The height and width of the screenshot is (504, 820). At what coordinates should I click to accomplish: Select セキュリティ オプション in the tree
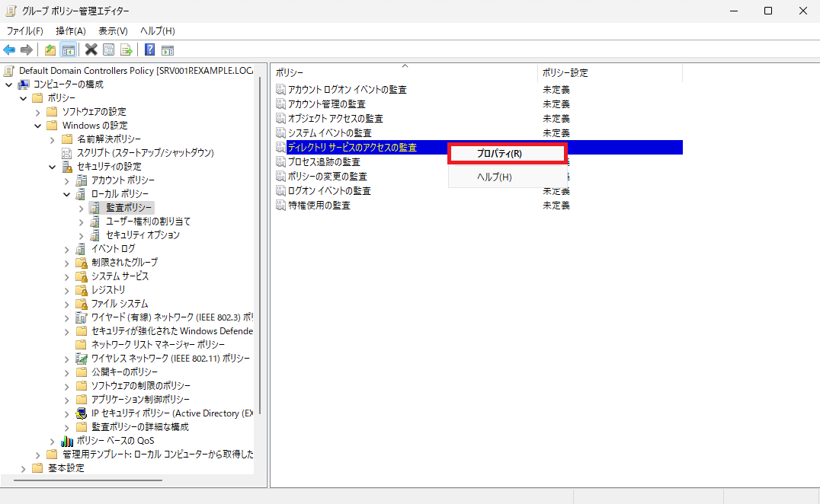143,235
